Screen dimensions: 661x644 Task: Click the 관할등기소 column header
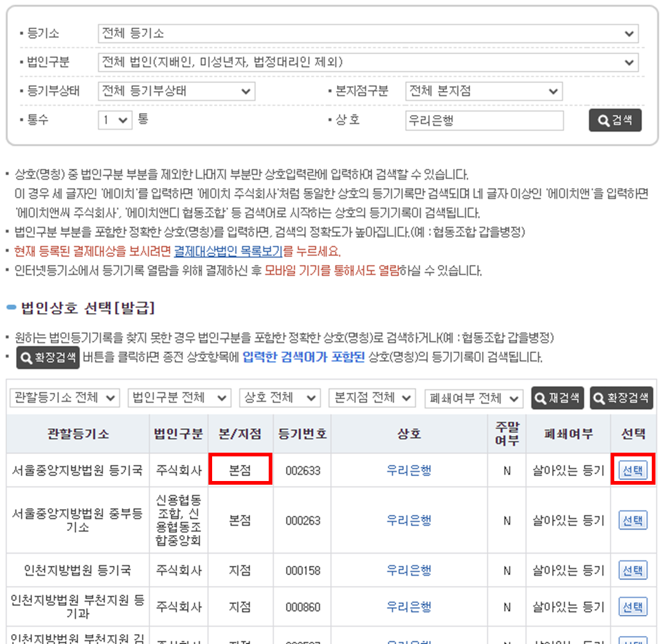coord(78,434)
